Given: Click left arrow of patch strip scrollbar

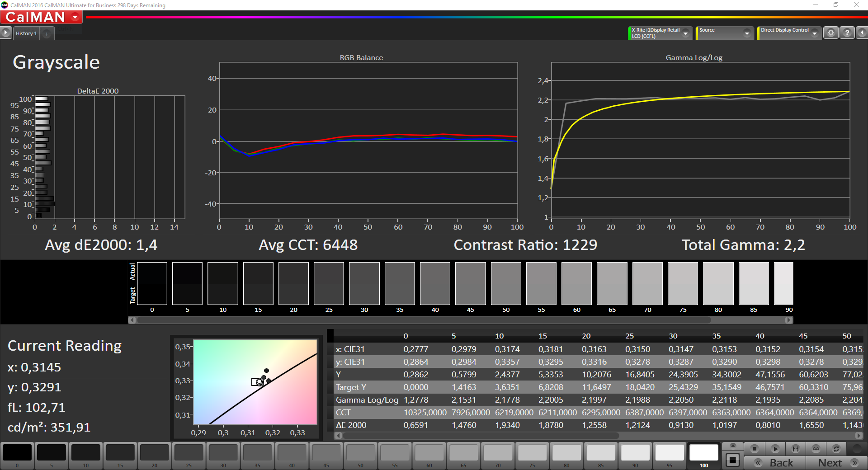Looking at the screenshot, I should coord(132,320).
